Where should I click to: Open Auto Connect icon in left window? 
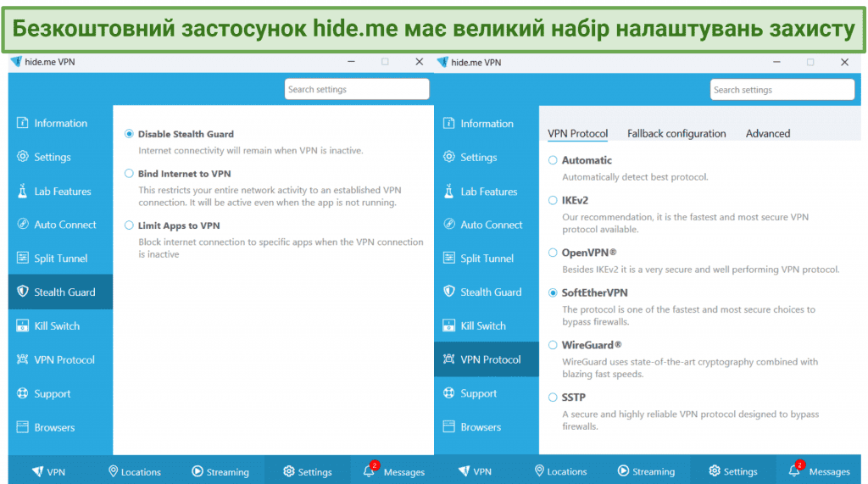coord(22,225)
